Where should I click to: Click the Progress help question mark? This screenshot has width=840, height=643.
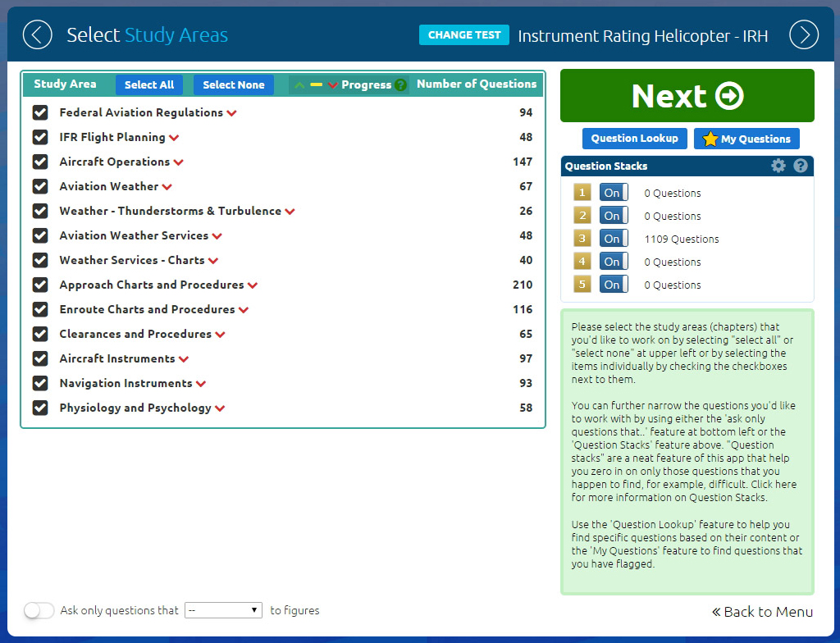[400, 84]
